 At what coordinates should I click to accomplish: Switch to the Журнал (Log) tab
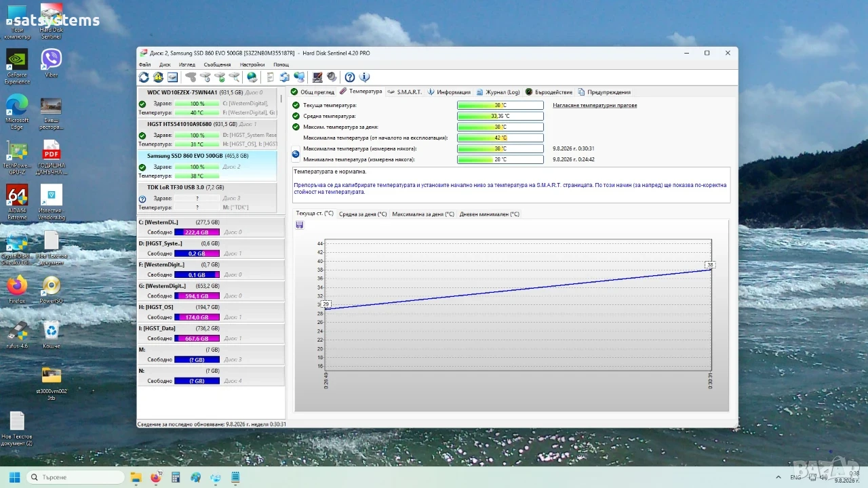click(x=498, y=91)
